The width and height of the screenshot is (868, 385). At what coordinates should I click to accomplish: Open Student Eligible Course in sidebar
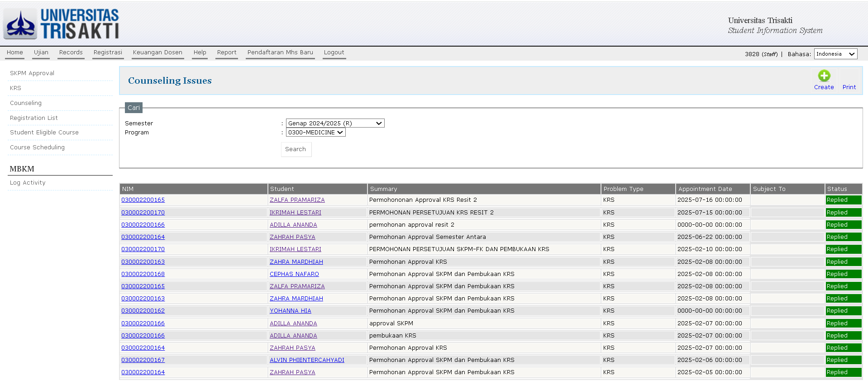pyautogui.click(x=44, y=133)
